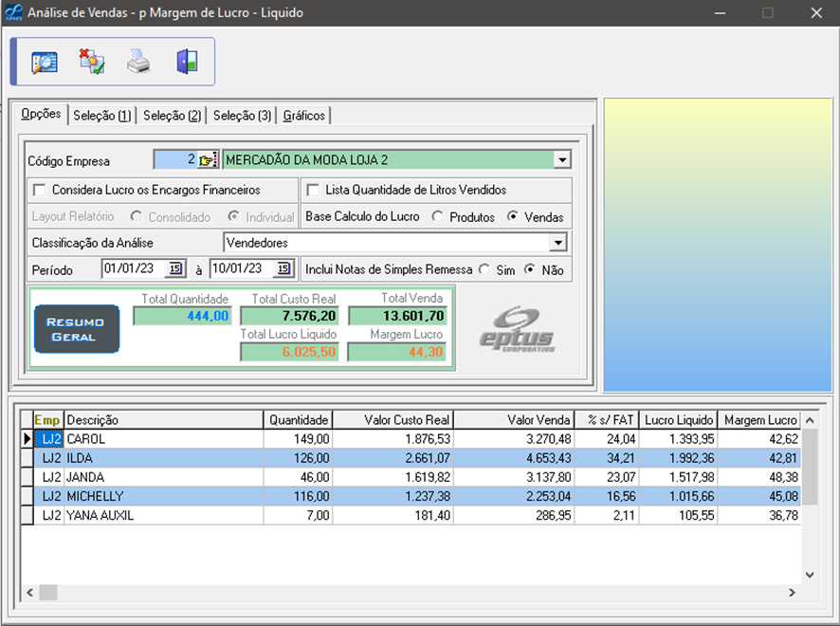Check Lista Quantidade de Litros Vendidos
Viewport: 840px width, 626px height.
pyautogui.click(x=313, y=190)
